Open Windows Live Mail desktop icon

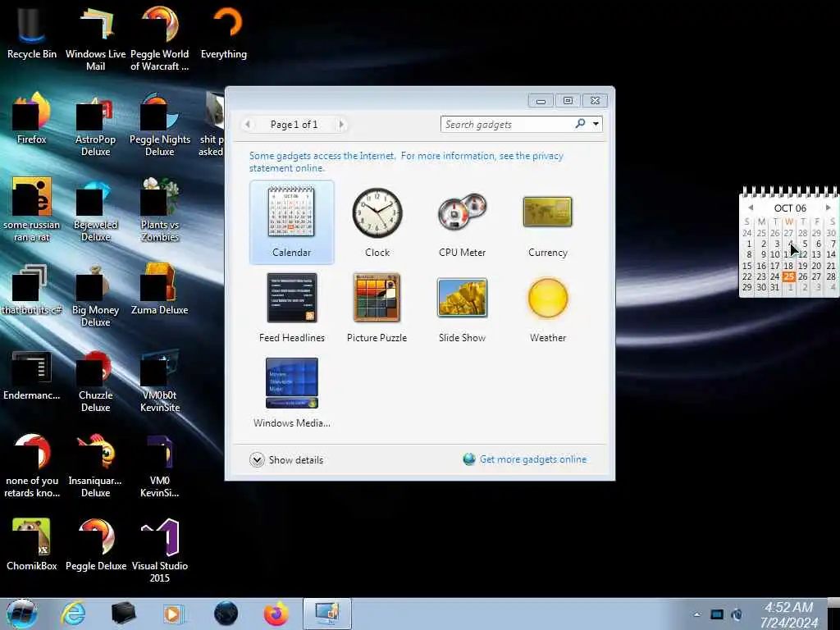click(95, 39)
